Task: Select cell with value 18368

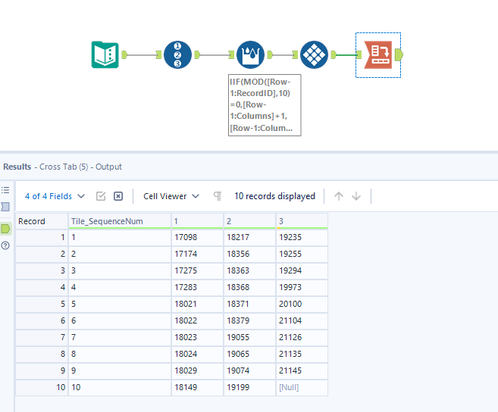Action: [250, 287]
